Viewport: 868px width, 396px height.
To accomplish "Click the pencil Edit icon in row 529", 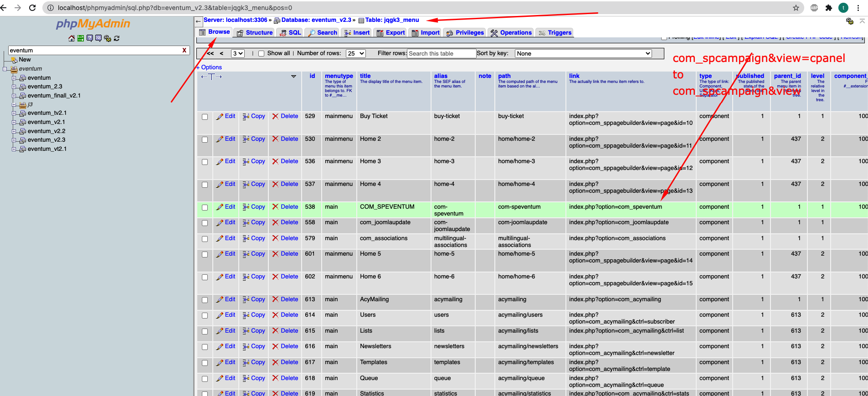I will 220,117.
